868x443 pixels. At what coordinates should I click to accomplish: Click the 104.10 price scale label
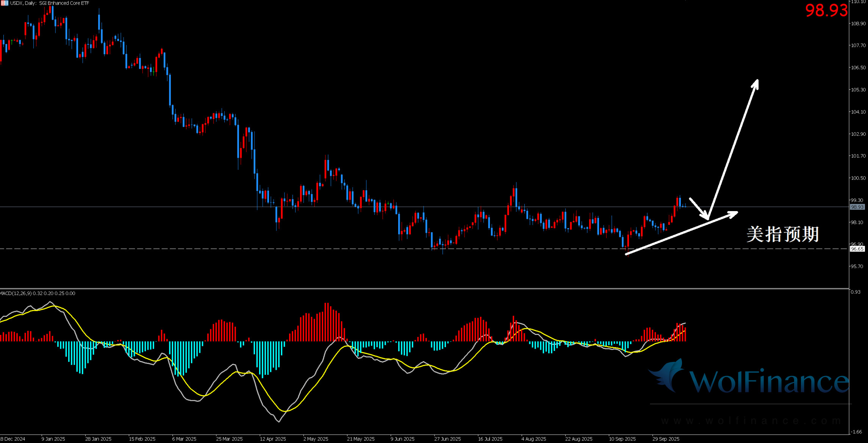pos(858,112)
